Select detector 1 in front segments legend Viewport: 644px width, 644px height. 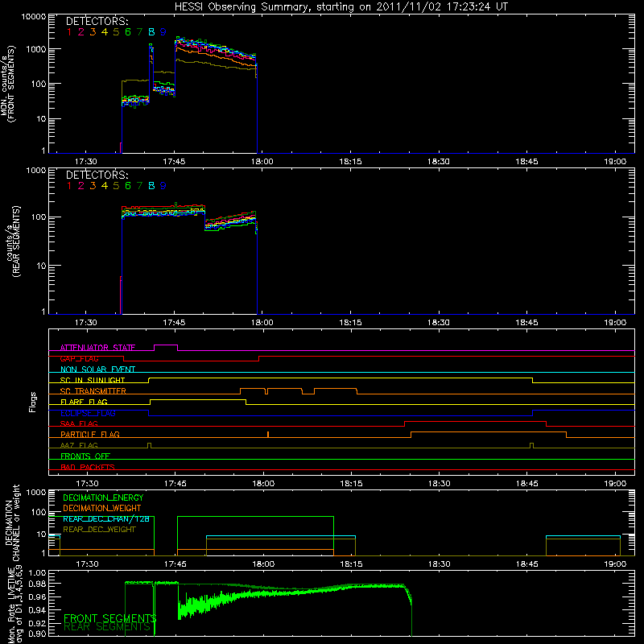tap(69, 32)
